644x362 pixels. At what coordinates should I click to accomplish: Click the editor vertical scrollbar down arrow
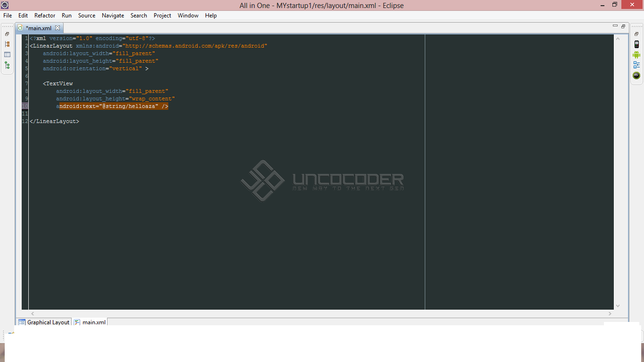618,305
